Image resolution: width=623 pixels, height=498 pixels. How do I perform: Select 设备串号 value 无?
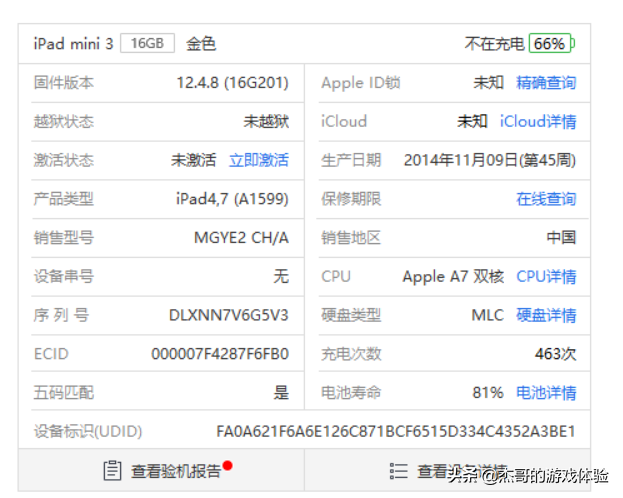(281, 277)
